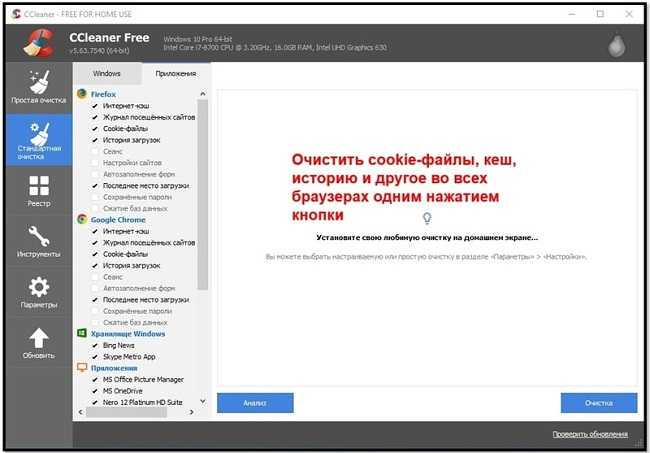Screen dimensions: 650x453
Task: Click the pear icon in header
Action: tap(617, 45)
